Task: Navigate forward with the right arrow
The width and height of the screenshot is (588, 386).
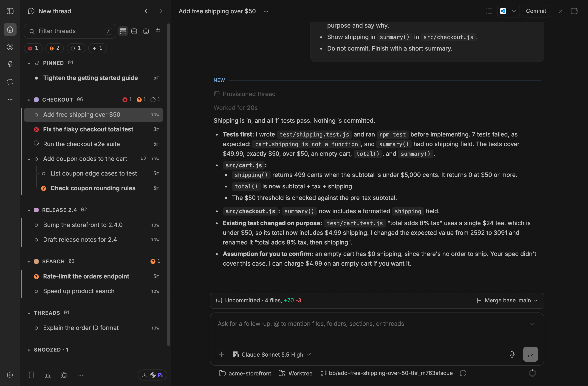Action: (161, 11)
